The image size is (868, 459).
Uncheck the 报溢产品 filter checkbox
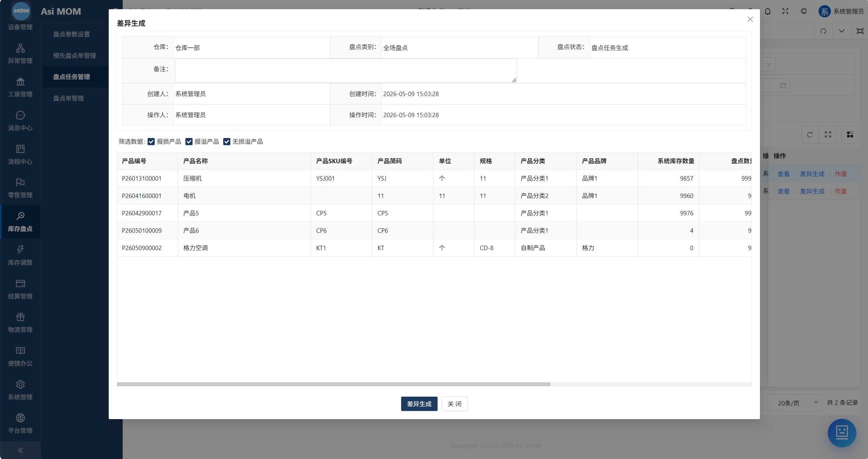[x=189, y=142]
